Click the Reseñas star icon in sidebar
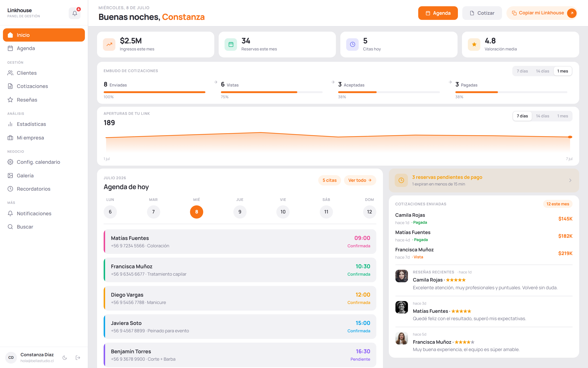Viewport: 588px width, 368px height. pyautogui.click(x=10, y=100)
